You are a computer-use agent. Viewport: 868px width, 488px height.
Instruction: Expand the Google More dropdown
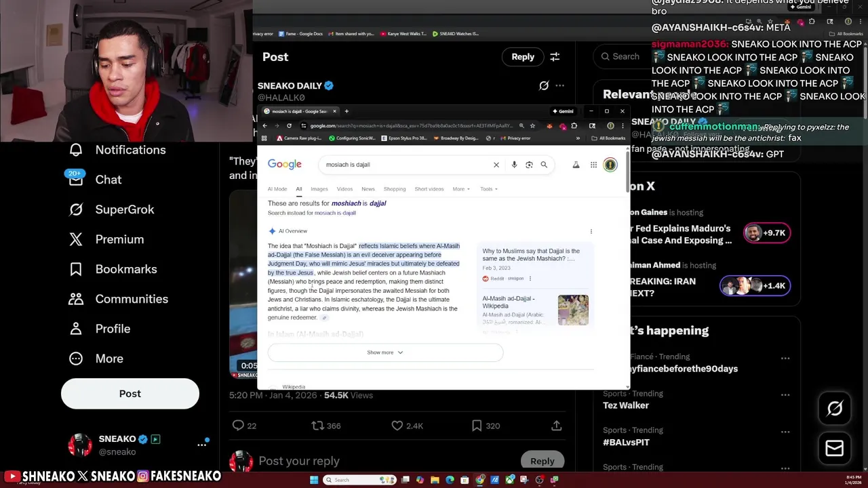[x=461, y=189]
